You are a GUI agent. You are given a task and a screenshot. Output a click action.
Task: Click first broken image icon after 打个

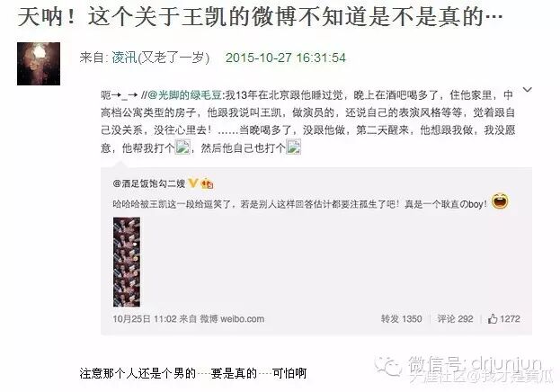(182, 147)
